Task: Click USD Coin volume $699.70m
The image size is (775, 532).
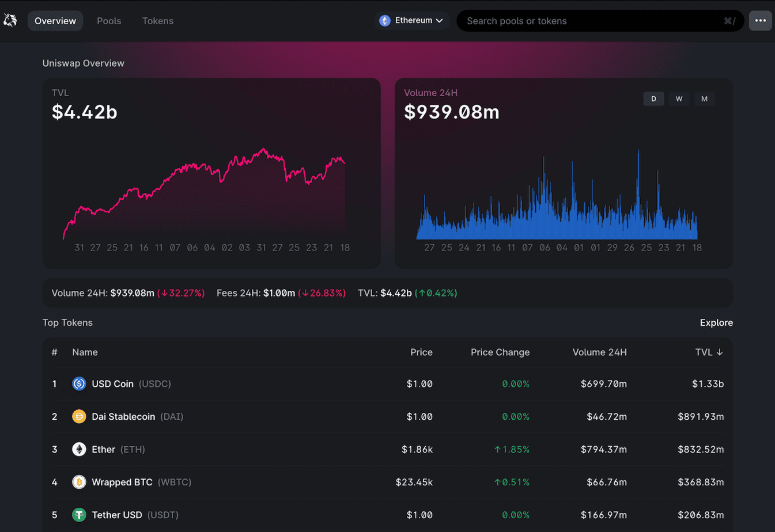Action: point(604,383)
